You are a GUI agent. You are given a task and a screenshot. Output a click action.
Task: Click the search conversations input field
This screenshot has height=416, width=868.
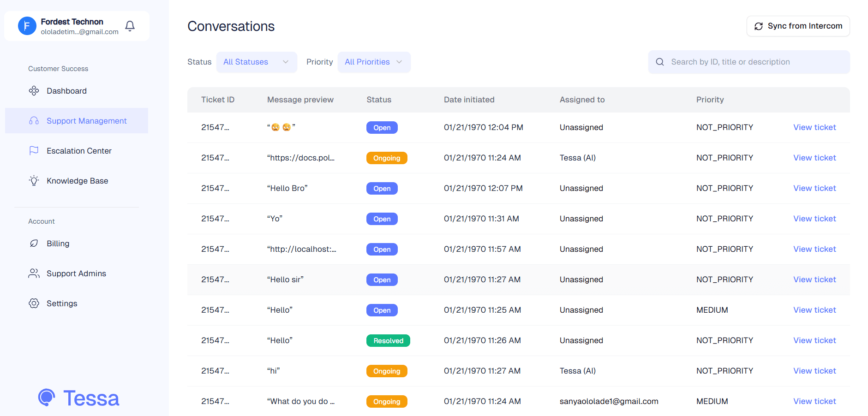[748, 61]
